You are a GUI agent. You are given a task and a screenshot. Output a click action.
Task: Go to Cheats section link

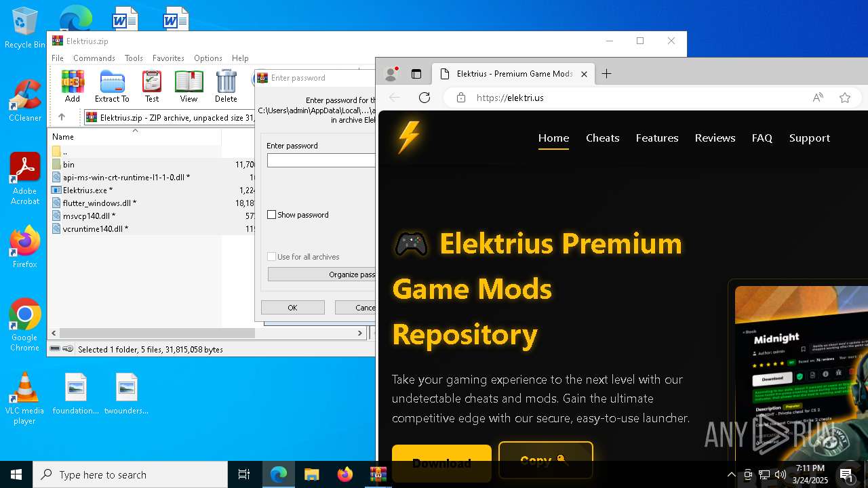(x=603, y=138)
